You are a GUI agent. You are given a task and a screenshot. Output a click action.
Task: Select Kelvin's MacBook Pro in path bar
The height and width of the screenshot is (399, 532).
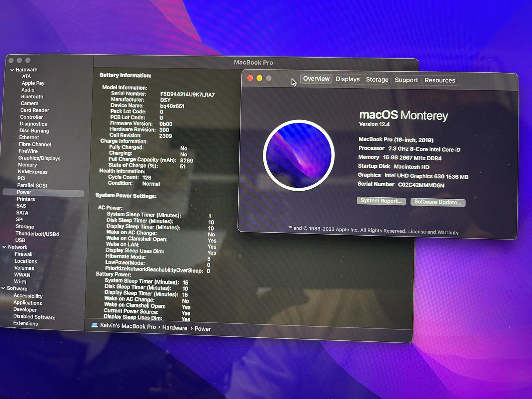128,326
